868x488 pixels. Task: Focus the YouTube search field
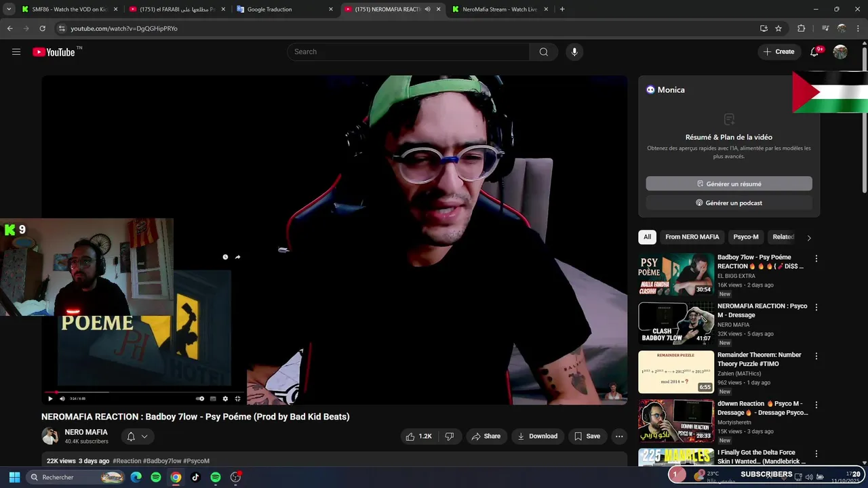click(x=408, y=52)
